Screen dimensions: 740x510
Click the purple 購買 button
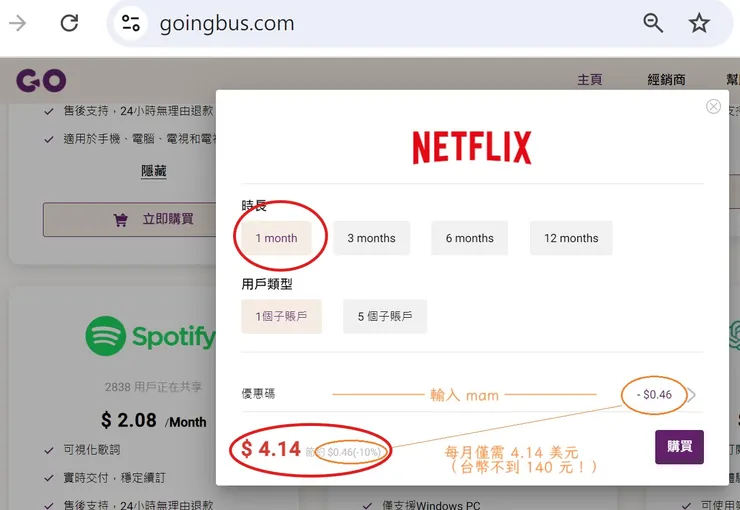tap(679, 447)
